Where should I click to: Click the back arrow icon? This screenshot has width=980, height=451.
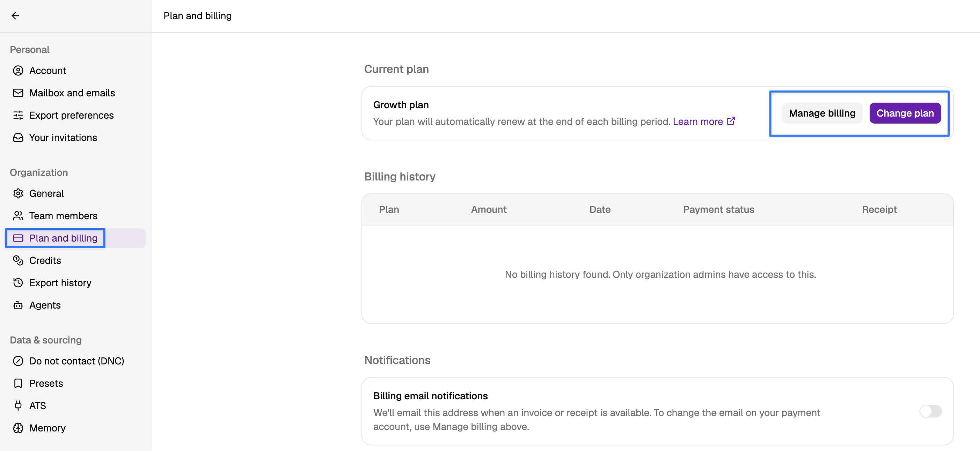(15, 16)
